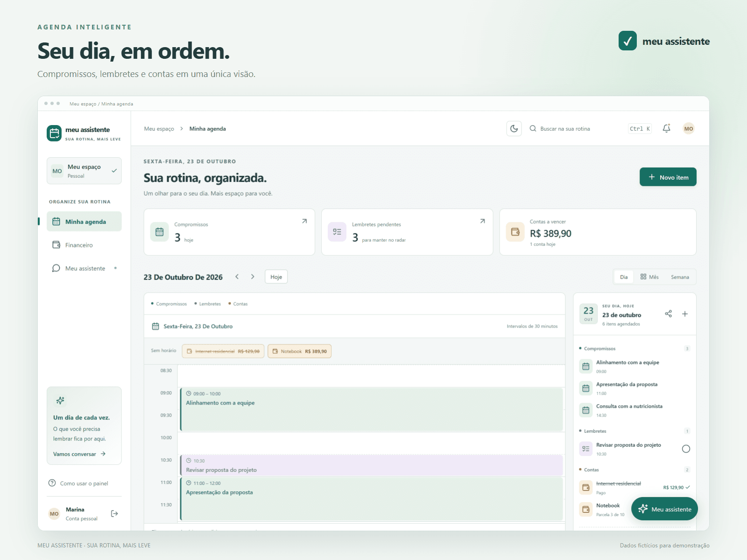
Task: Click the Novo item button
Action: [668, 177]
